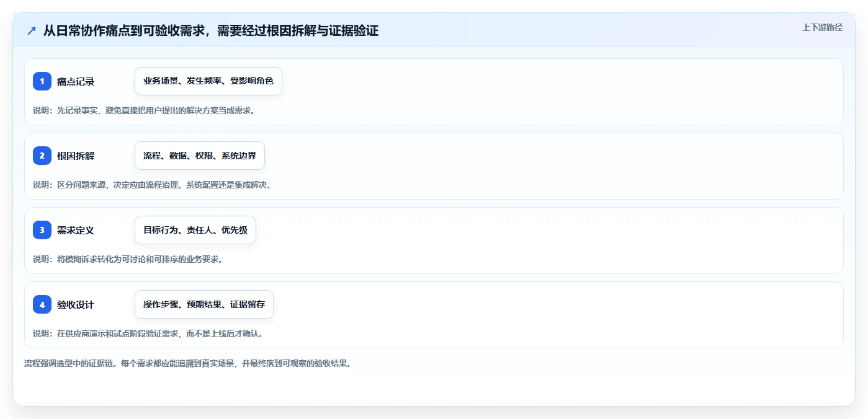This screenshot has height=419, width=868.
Task: Click the 上下游路径 label in header
Action: 822,27
